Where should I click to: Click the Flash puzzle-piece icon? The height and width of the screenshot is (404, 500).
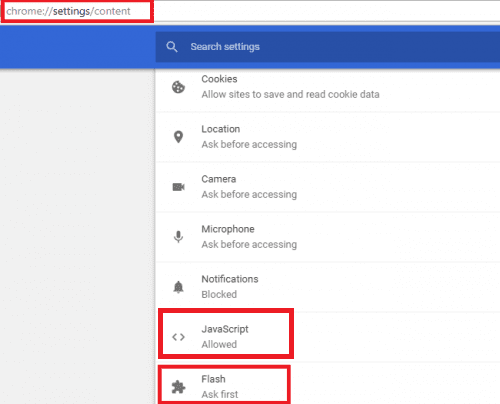point(178,387)
